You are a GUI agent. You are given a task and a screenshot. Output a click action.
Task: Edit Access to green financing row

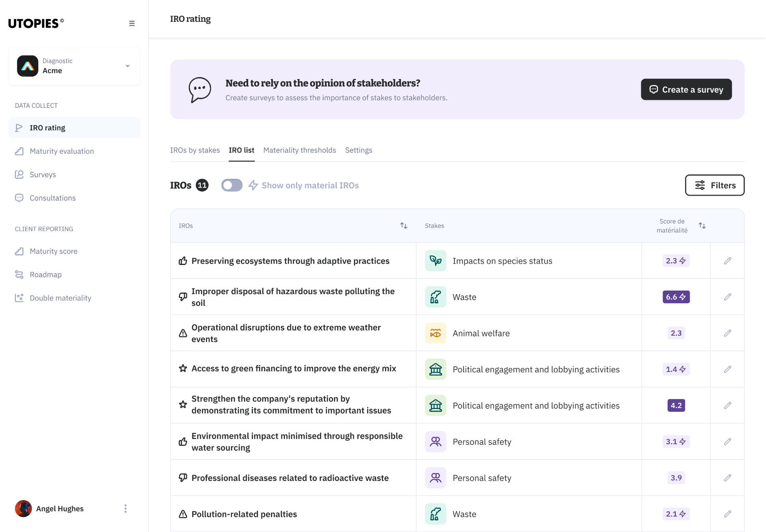[727, 369]
